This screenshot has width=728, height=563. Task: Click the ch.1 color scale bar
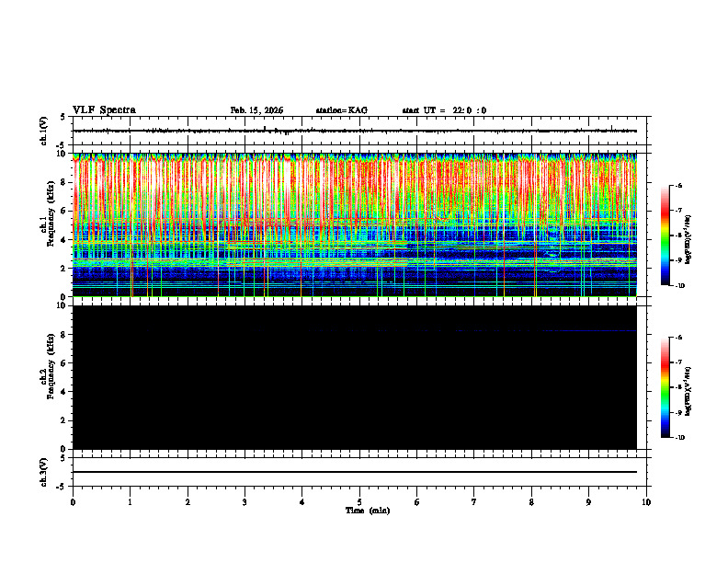[665, 236]
